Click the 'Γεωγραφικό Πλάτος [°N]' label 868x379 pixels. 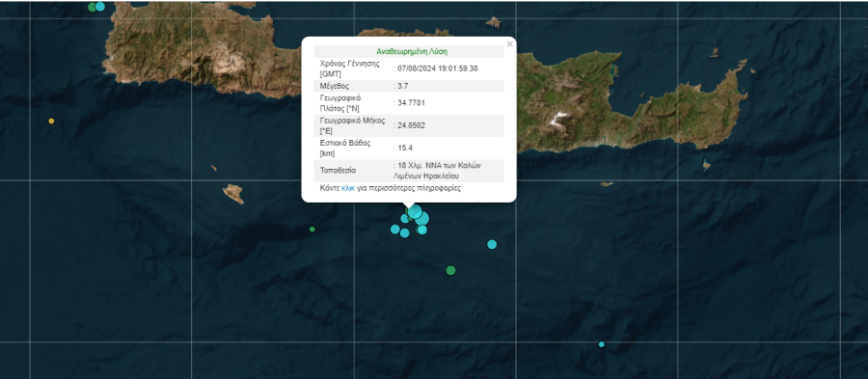[339, 103]
